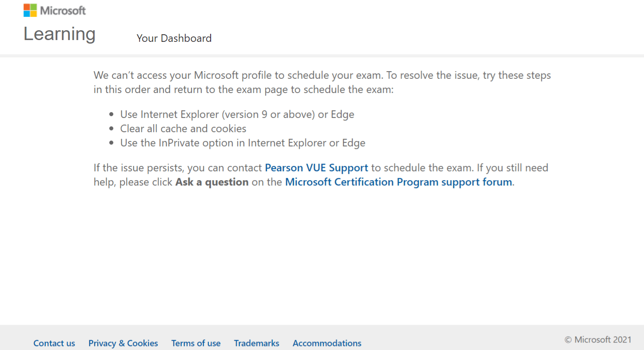644x350 pixels.
Task: Open the Learning site heading
Action: (60, 34)
